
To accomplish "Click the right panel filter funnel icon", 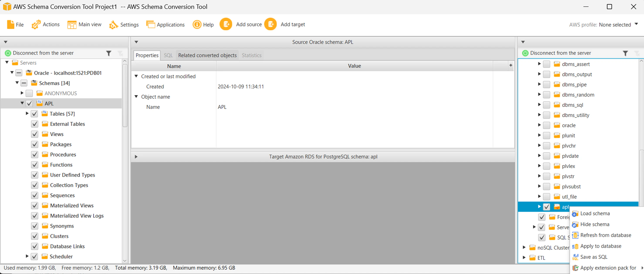I will pyautogui.click(x=625, y=53).
